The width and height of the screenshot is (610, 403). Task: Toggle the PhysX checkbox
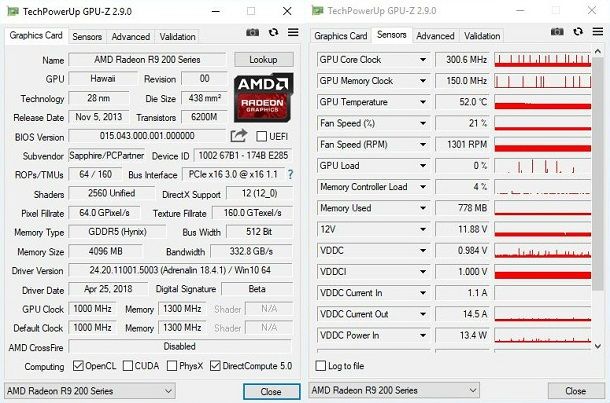click(172, 366)
